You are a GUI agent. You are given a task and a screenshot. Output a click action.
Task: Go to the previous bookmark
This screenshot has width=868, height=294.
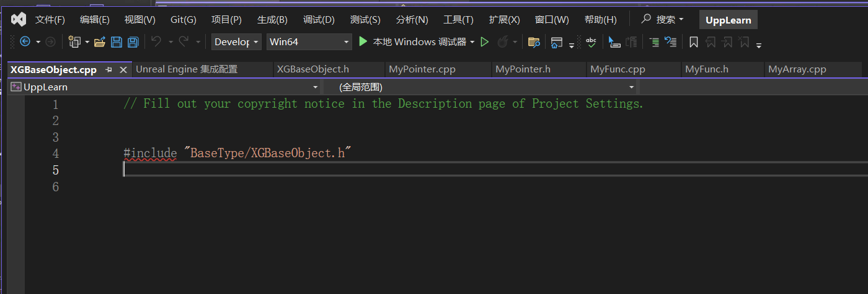(x=711, y=42)
